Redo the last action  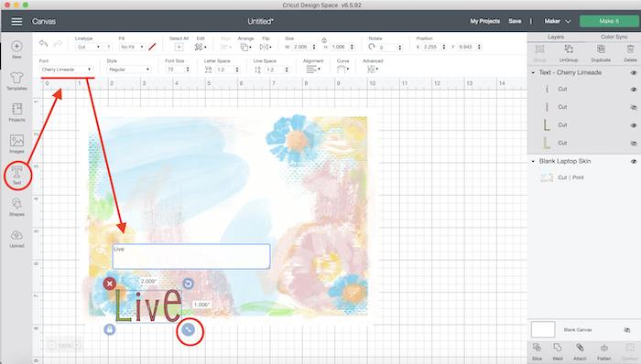[x=58, y=43]
